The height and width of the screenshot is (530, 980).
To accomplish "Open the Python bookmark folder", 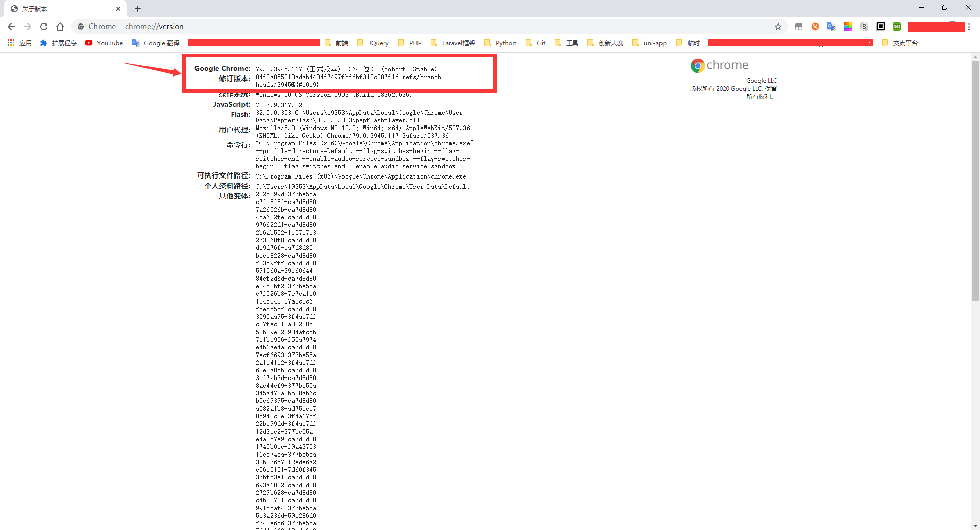I will [x=500, y=43].
